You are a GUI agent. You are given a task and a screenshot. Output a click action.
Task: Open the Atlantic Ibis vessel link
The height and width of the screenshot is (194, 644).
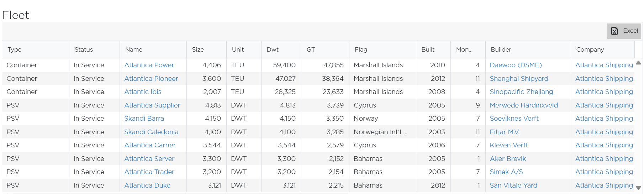tap(143, 92)
